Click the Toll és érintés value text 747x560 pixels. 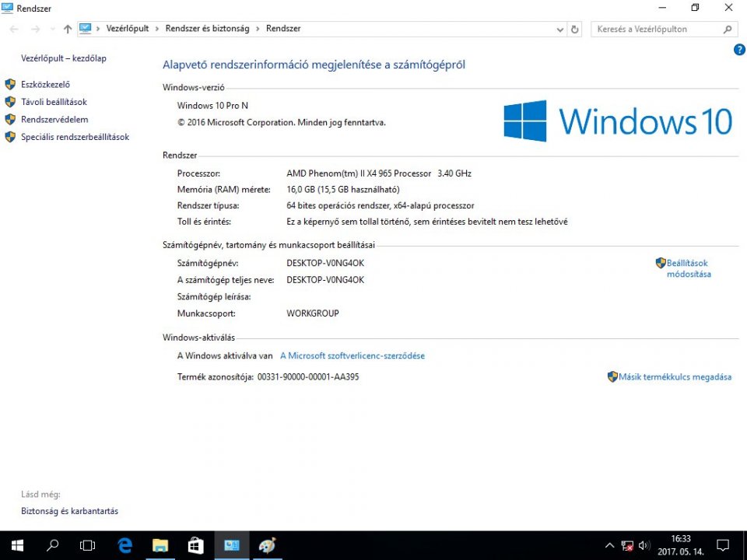pos(427,222)
